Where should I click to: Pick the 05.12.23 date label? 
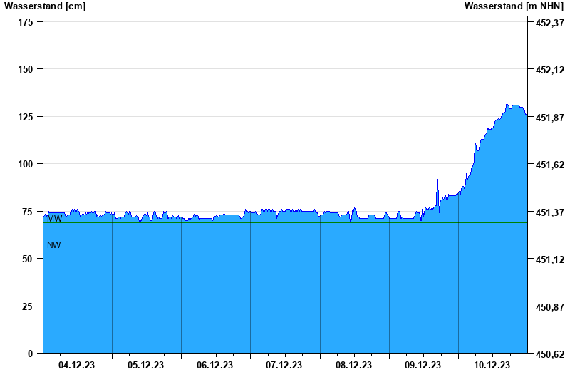[x=146, y=365]
